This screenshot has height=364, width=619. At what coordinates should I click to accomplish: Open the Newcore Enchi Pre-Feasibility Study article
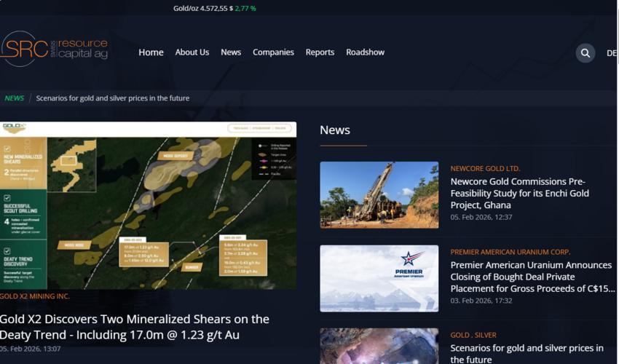(x=519, y=193)
